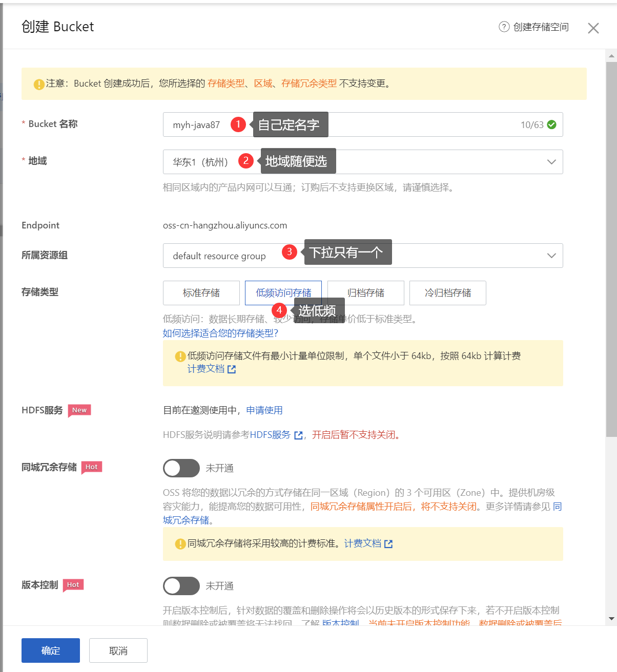Click the New badge beside HDFS服务

coord(79,410)
